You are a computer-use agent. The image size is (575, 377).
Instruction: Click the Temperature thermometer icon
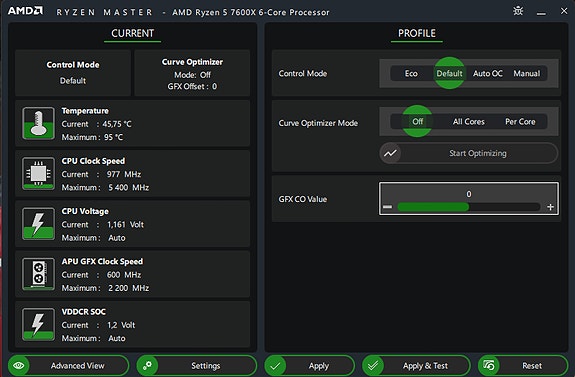(39, 123)
